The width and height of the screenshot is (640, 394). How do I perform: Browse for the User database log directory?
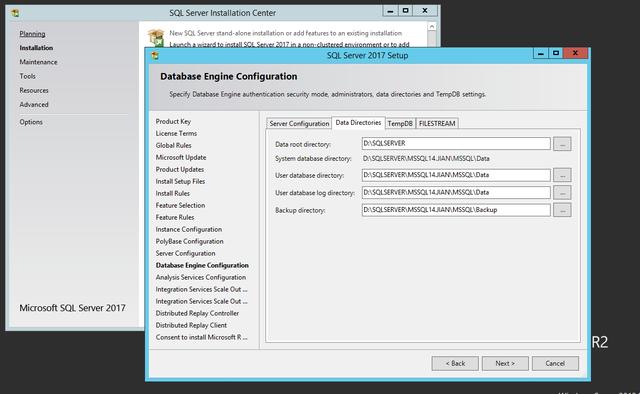click(562, 192)
